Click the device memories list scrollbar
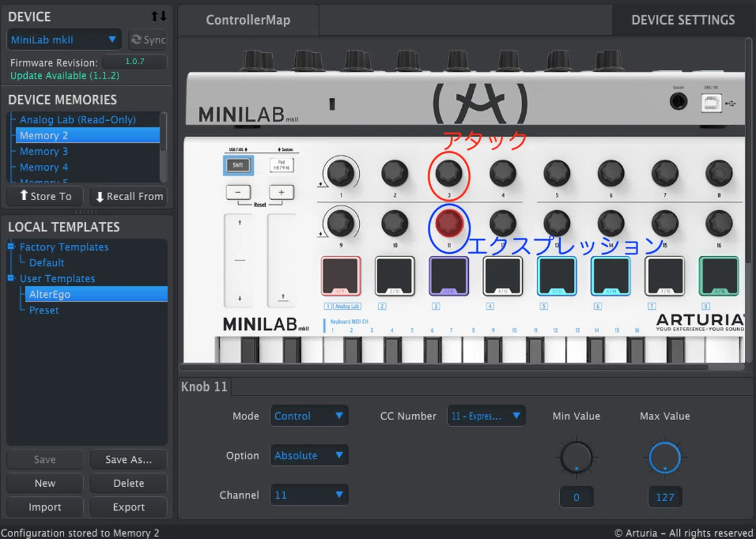 tap(164, 132)
